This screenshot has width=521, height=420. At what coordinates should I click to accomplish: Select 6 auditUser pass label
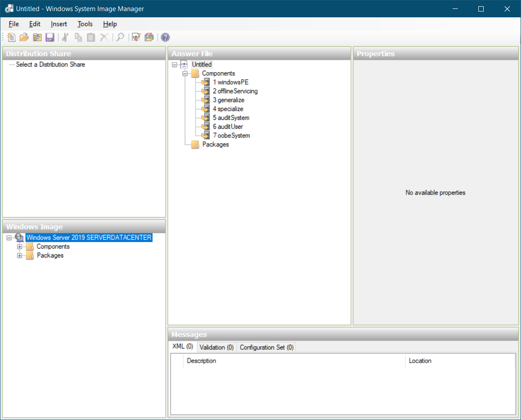[x=228, y=127]
